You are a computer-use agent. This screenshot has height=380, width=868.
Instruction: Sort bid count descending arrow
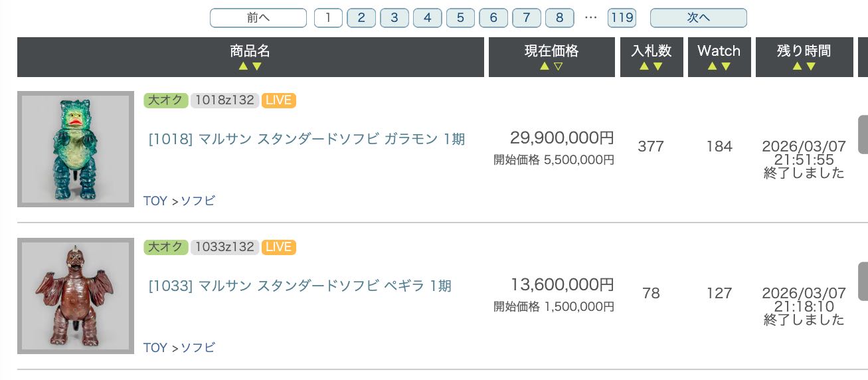[x=658, y=66]
